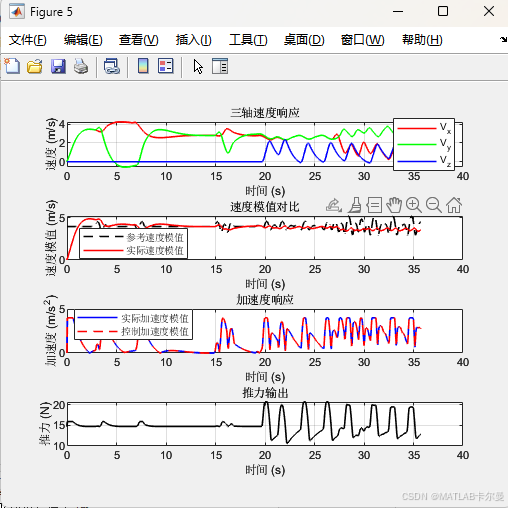Select the 实际速度模值 legend entry
The image size is (508, 508).
133,250
